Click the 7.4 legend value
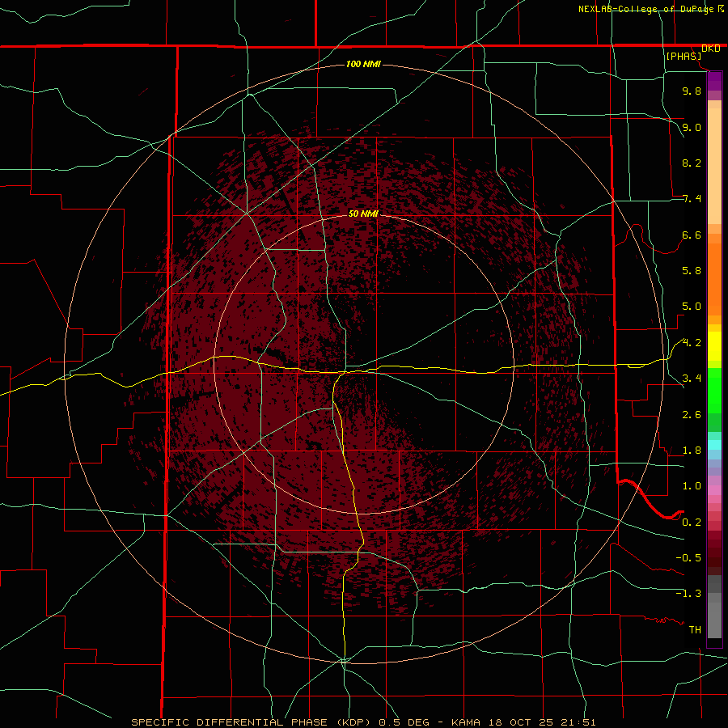This screenshot has width=728, height=728. (692, 199)
